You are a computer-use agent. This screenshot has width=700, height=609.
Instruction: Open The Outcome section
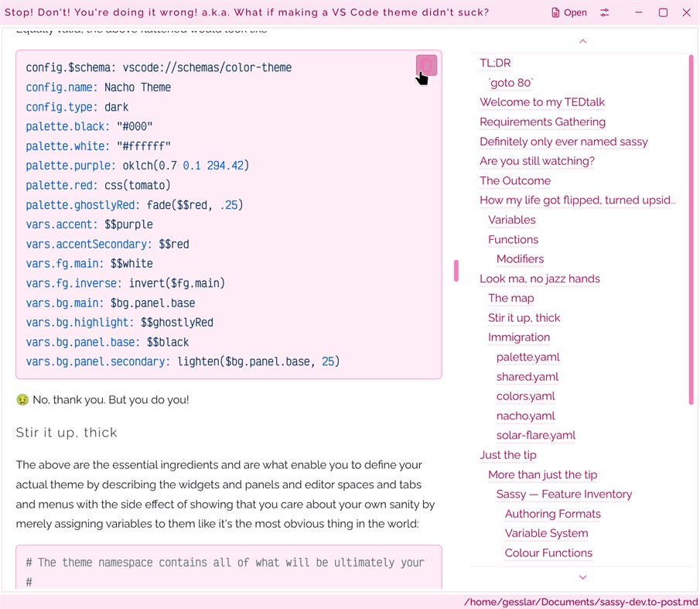[x=515, y=180]
